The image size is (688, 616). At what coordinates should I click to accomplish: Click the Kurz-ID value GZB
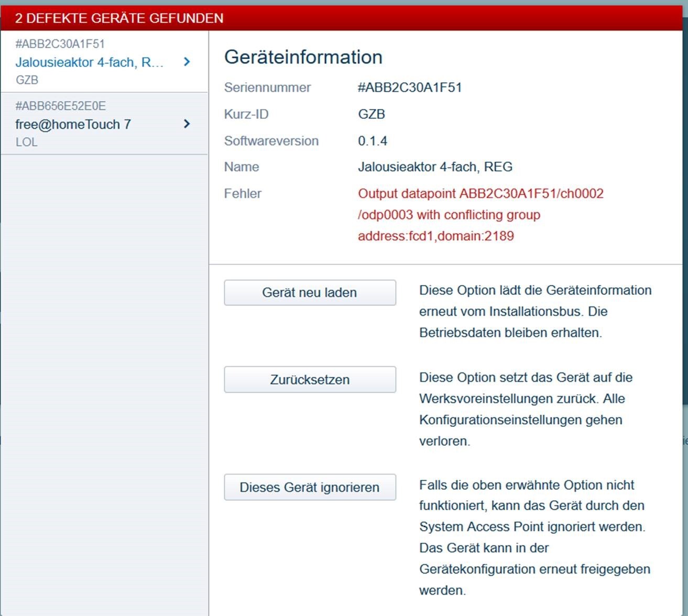pos(369,114)
